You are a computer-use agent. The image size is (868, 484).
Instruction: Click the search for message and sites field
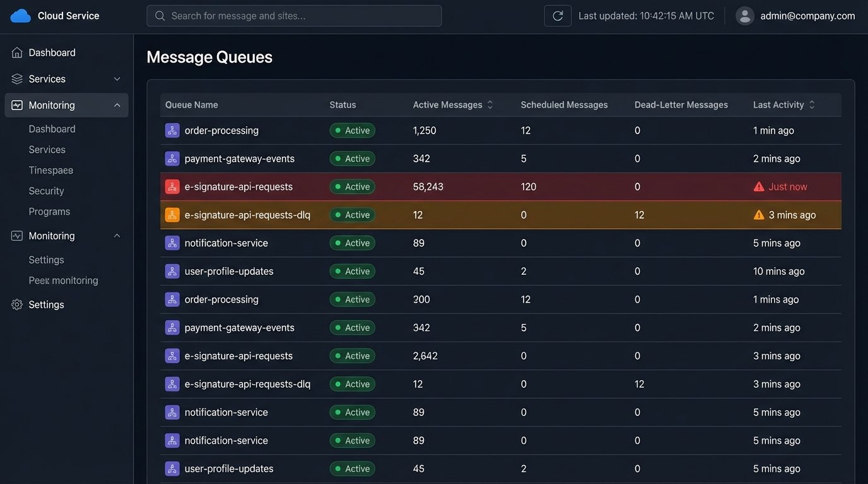294,15
